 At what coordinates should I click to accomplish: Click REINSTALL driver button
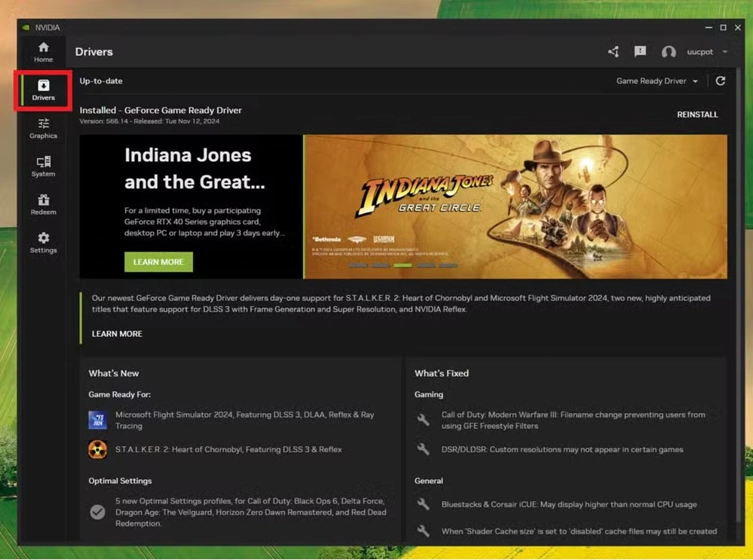click(697, 115)
